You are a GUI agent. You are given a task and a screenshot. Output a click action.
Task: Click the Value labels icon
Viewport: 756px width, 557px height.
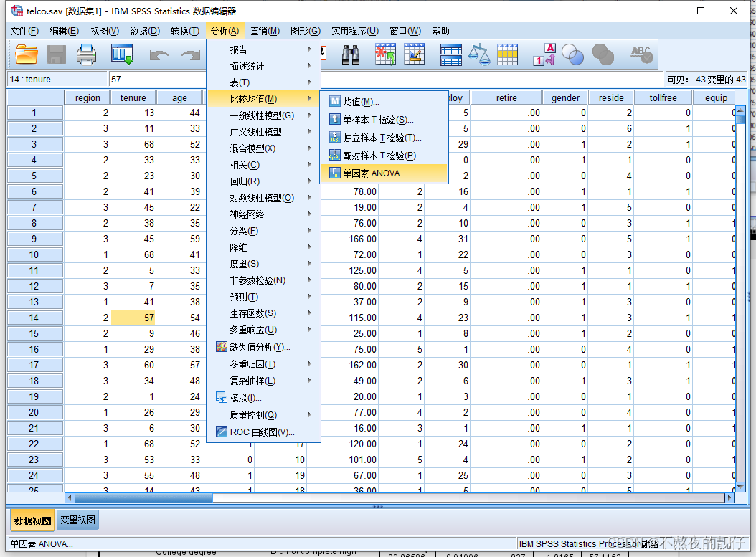point(545,54)
